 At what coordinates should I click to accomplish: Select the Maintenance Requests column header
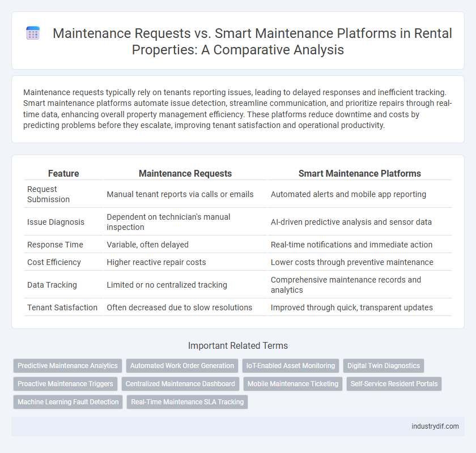point(185,173)
